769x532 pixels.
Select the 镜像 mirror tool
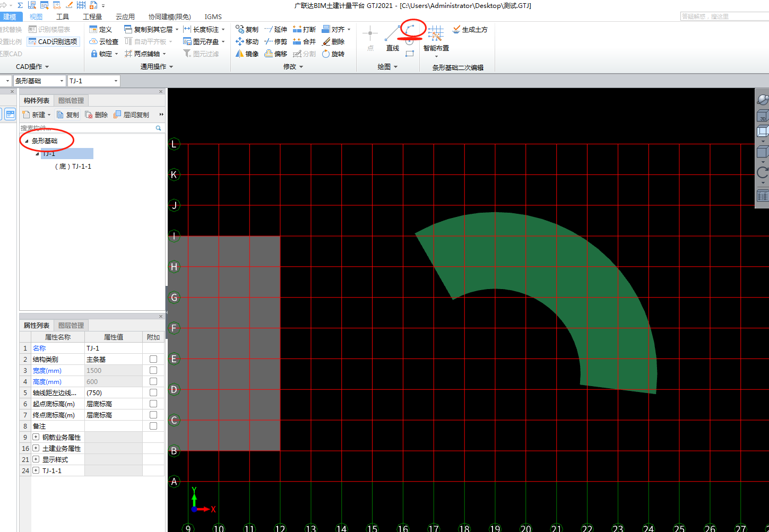(x=247, y=54)
